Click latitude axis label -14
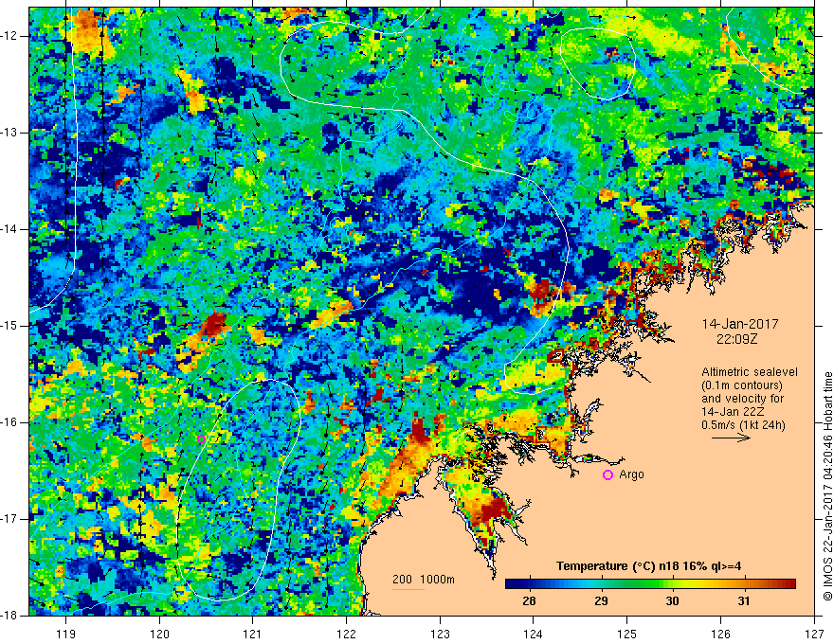 [x=9, y=229]
